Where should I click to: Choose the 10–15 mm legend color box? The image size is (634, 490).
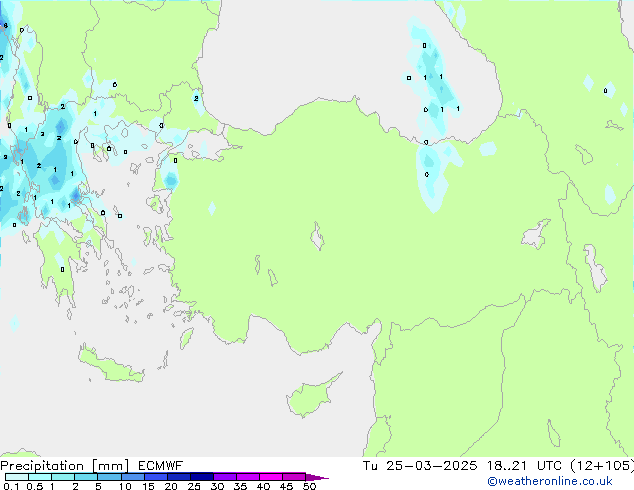pos(133,477)
